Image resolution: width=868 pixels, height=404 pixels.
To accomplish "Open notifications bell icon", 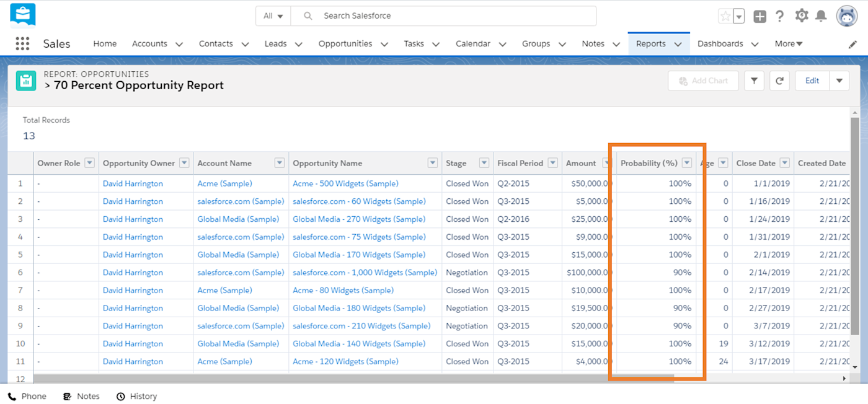I will pos(821,16).
